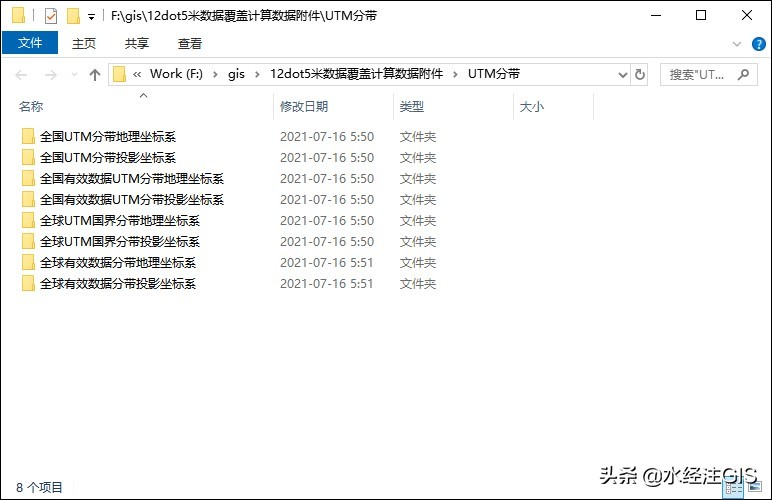Select UTM分带 in the breadcrumb

tap(494, 74)
